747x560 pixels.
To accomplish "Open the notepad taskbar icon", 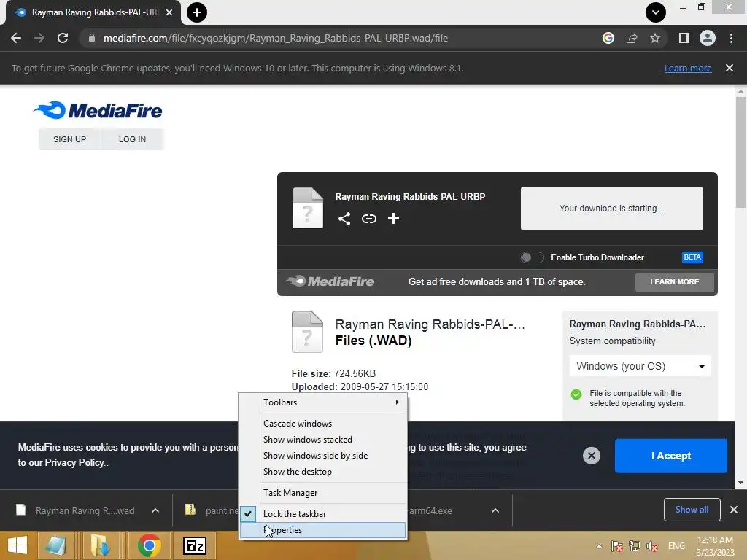I will tap(55, 545).
